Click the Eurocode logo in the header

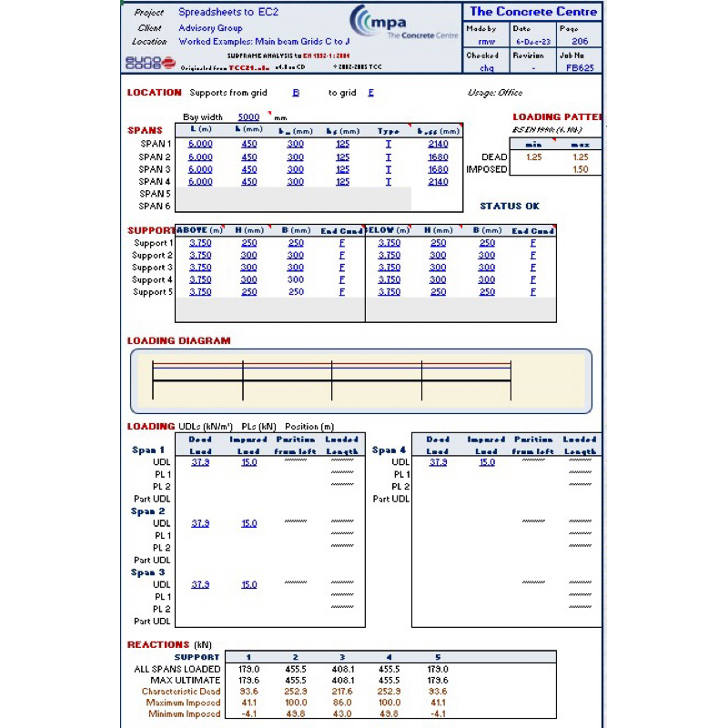click(x=150, y=63)
